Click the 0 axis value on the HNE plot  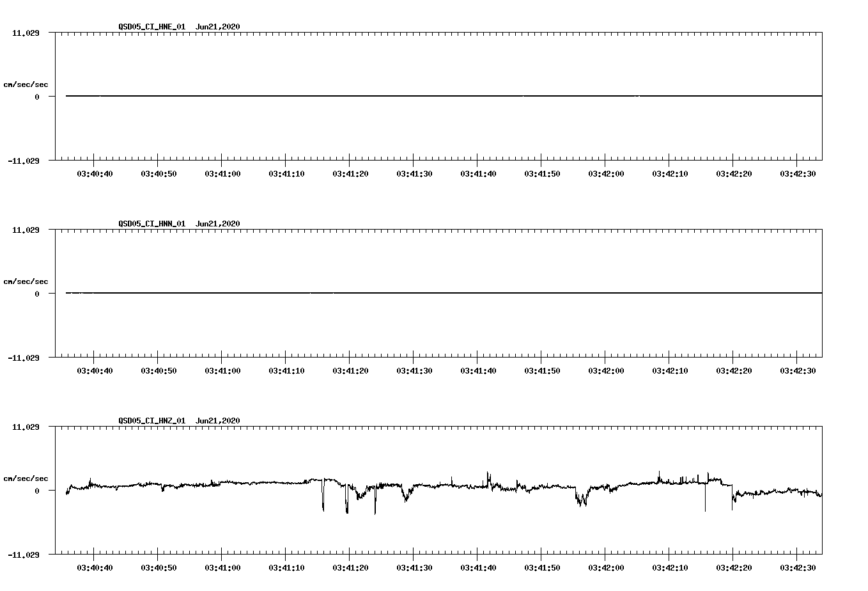(x=37, y=97)
